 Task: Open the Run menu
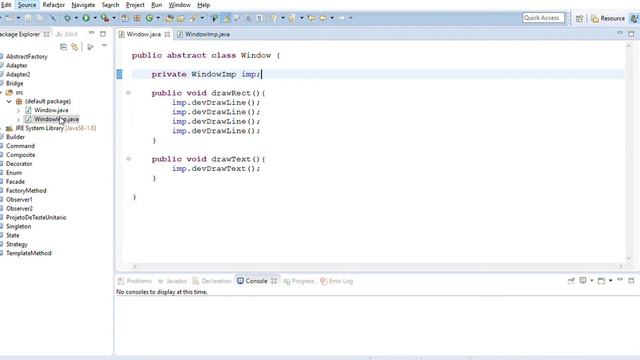(157, 5)
